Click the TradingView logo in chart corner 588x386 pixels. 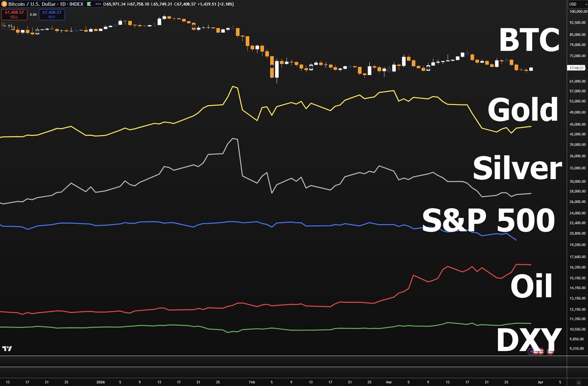(x=7, y=348)
